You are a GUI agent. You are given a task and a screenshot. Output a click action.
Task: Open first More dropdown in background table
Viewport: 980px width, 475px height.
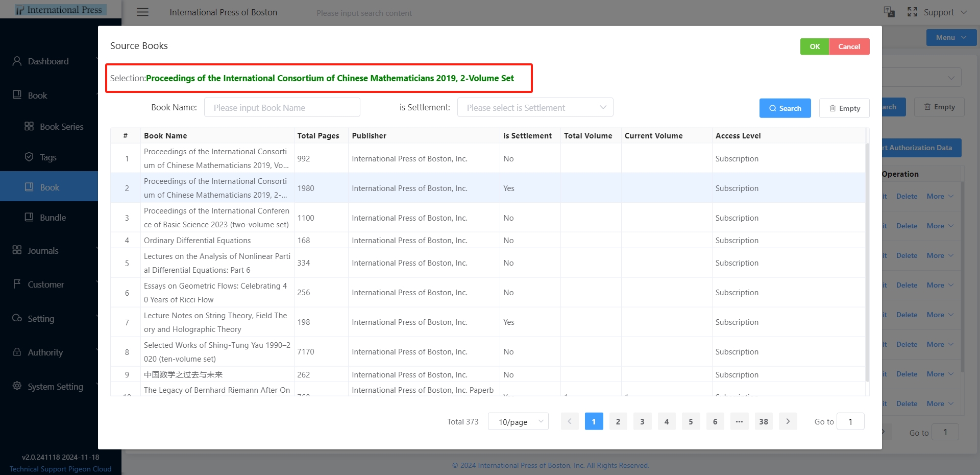[x=940, y=196]
